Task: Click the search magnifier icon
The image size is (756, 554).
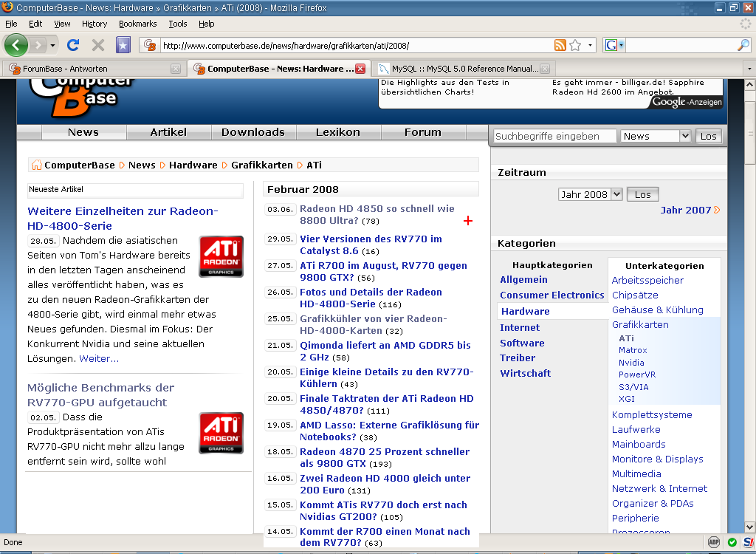Action: click(743, 45)
